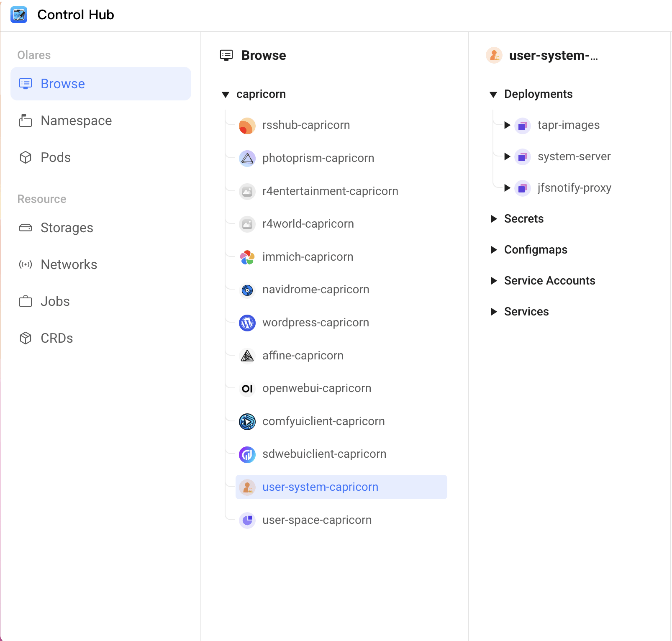Select the comfyuiclient-capricorn thumbnail
This screenshot has height=641, width=672.
pyautogui.click(x=247, y=422)
